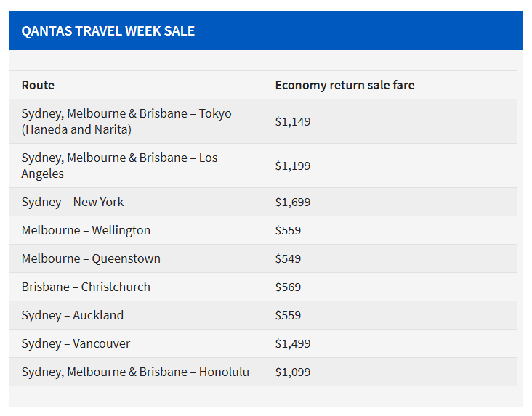Click the Melbourne – Wellington $559 fare
The image size is (532, 416).
click(288, 230)
